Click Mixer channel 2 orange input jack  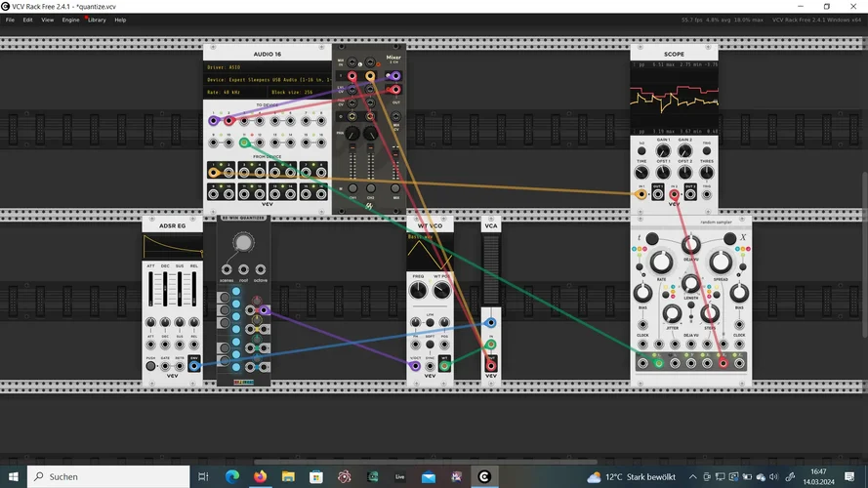coord(370,76)
